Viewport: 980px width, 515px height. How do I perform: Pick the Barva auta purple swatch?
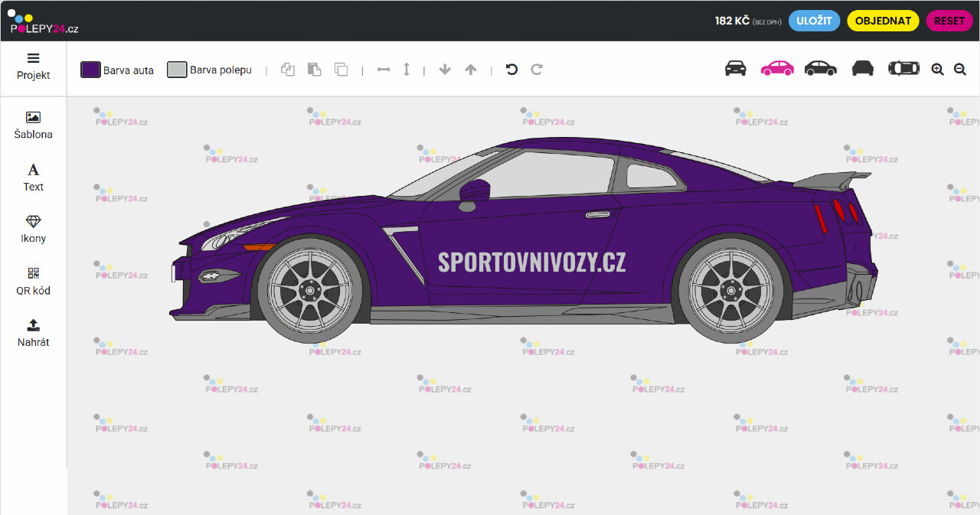[91, 70]
